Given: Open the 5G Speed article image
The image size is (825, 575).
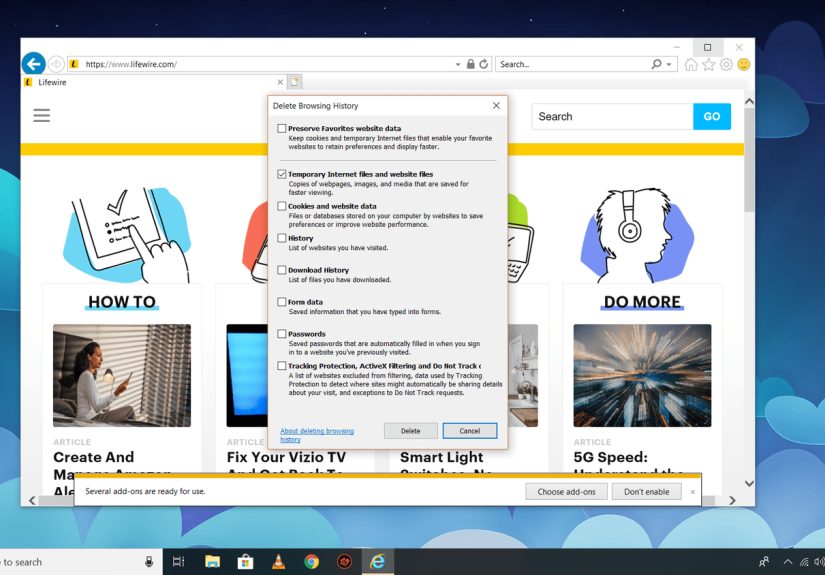Looking at the screenshot, I should click(642, 376).
